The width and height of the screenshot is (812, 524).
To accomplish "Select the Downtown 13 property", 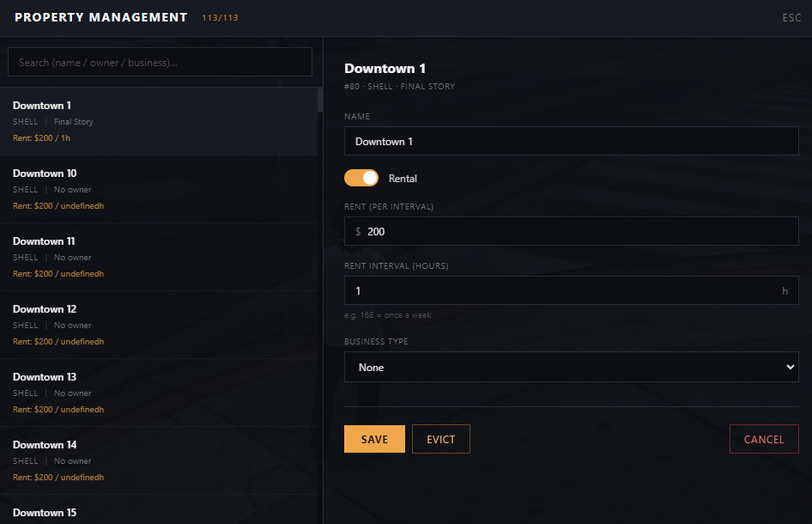I will coord(159,393).
